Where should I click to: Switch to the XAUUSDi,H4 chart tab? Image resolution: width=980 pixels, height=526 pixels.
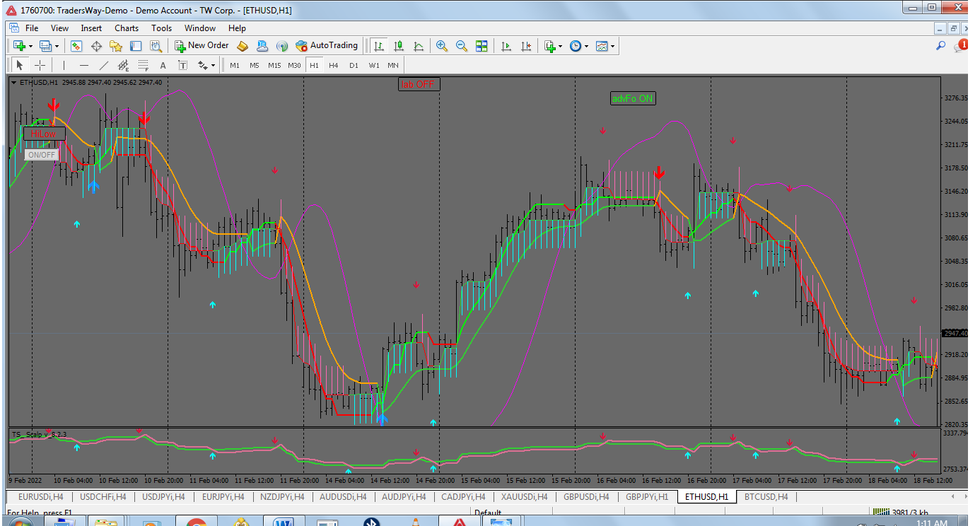(x=524, y=497)
